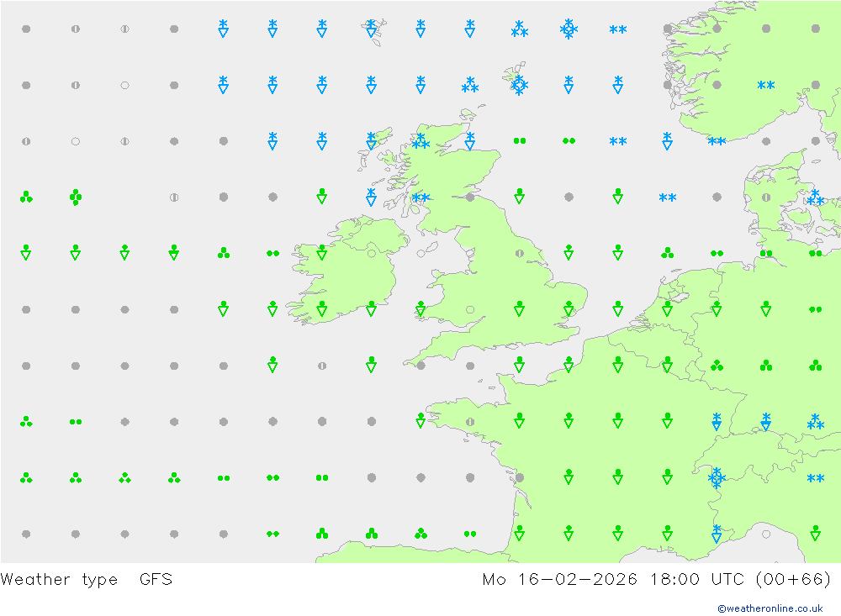Click the open circle over central England
This screenshot has width=841, height=616.
pos(470,309)
